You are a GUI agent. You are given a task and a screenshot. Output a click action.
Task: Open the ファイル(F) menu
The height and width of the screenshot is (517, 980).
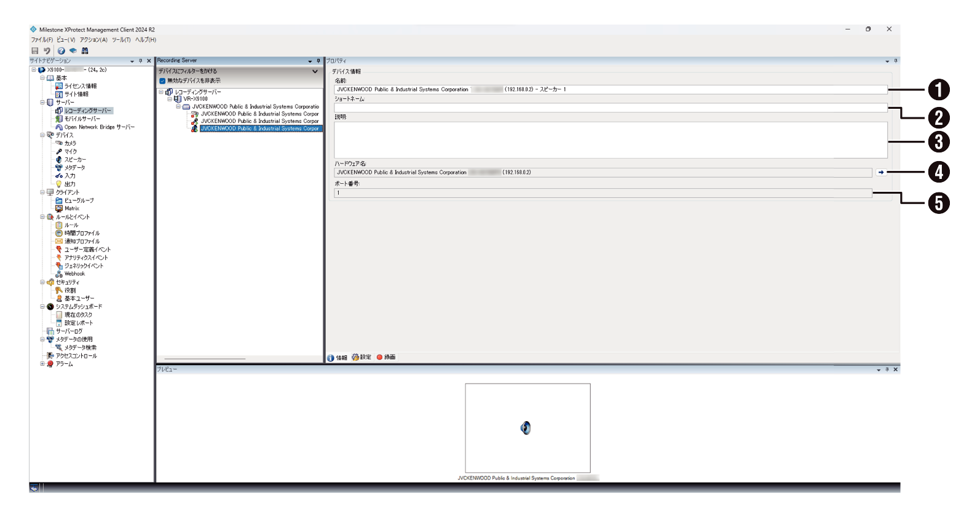point(42,40)
